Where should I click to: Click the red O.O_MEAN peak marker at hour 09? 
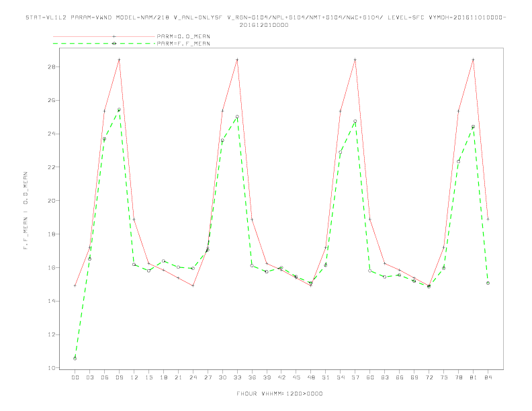click(x=119, y=60)
